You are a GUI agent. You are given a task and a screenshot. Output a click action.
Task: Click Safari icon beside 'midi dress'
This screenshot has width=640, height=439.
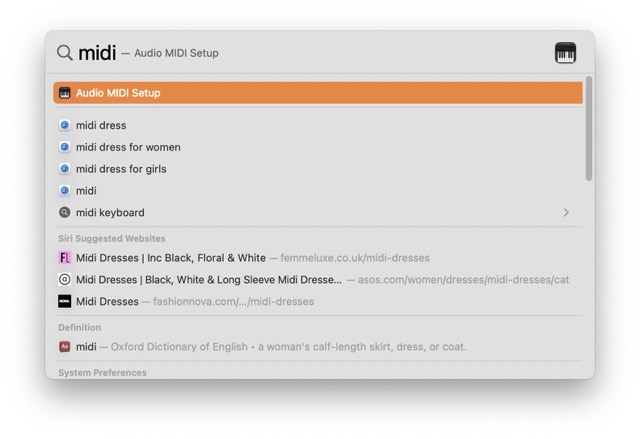coord(65,126)
